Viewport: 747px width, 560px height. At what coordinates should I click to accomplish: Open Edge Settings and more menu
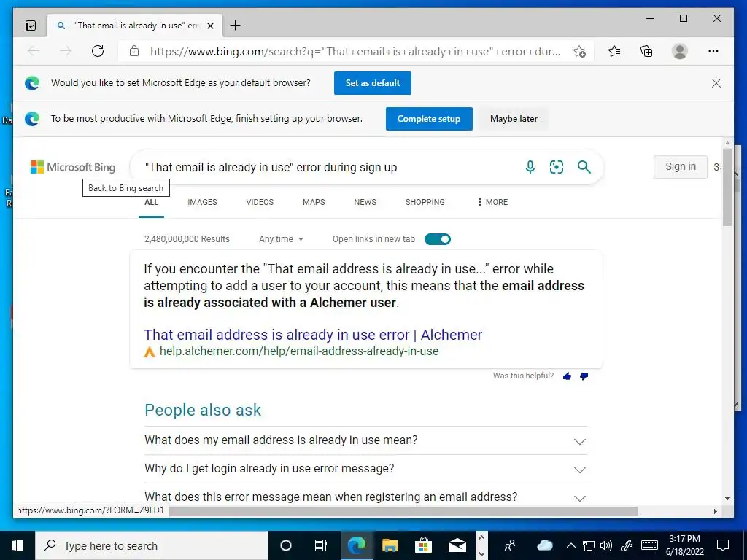pyautogui.click(x=713, y=51)
